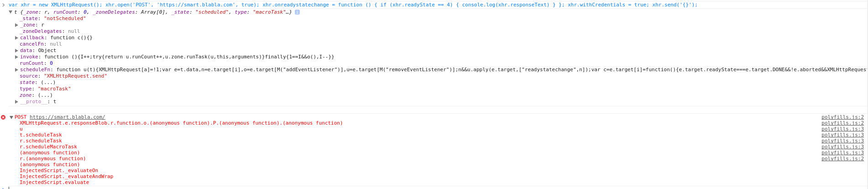Open polyfills.js:2 link beside r.(anonymous function)
This screenshot has width=868, height=189.
pyautogui.click(x=842, y=159)
